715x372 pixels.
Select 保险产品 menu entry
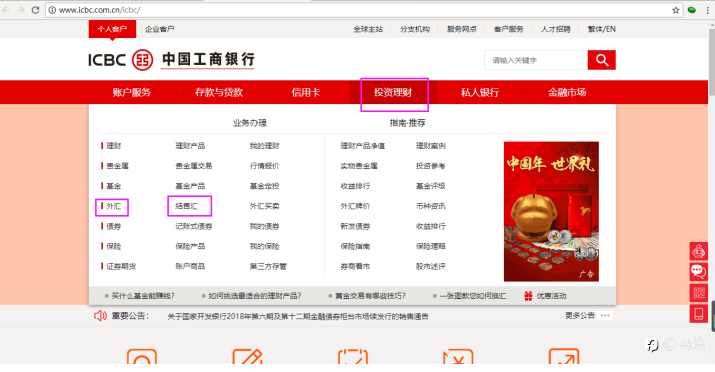[190, 246]
